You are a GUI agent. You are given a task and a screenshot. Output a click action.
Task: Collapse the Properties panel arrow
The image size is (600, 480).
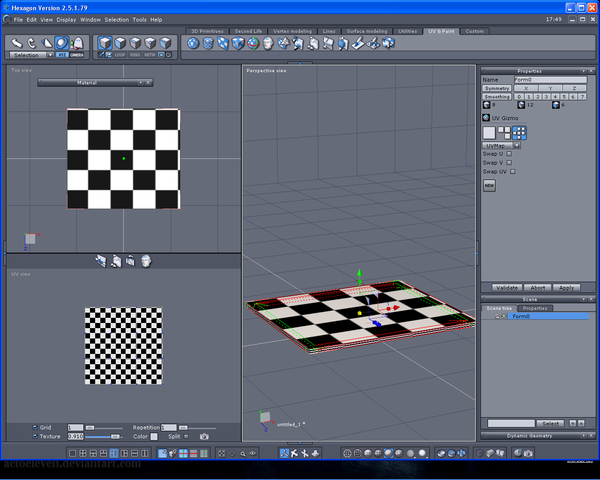coord(584,71)
